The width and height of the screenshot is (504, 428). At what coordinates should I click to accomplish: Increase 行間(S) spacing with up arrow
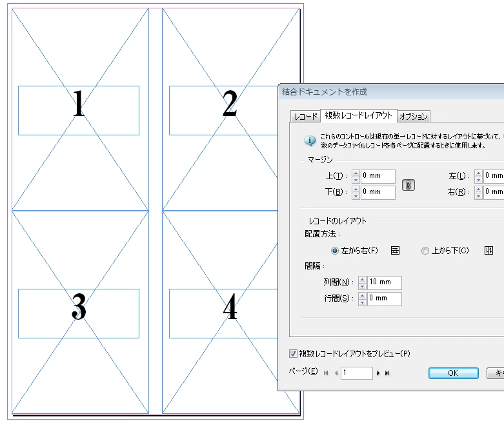[362, 295]
